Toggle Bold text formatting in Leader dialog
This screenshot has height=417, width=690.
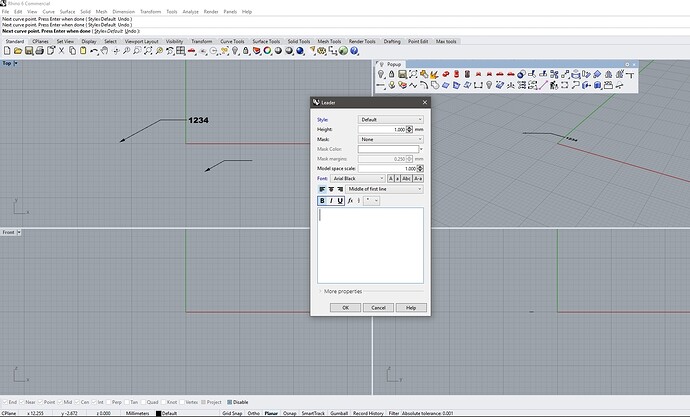pos(322,201)
